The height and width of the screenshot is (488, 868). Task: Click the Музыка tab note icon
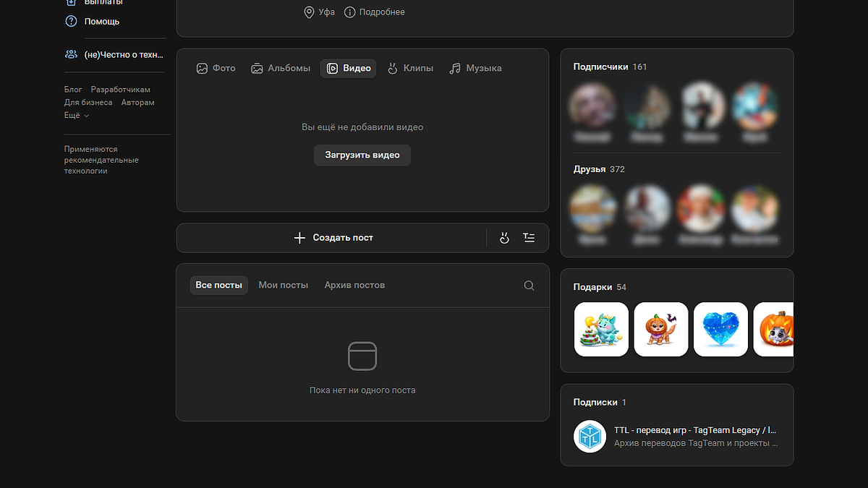(x=454, y=69)
